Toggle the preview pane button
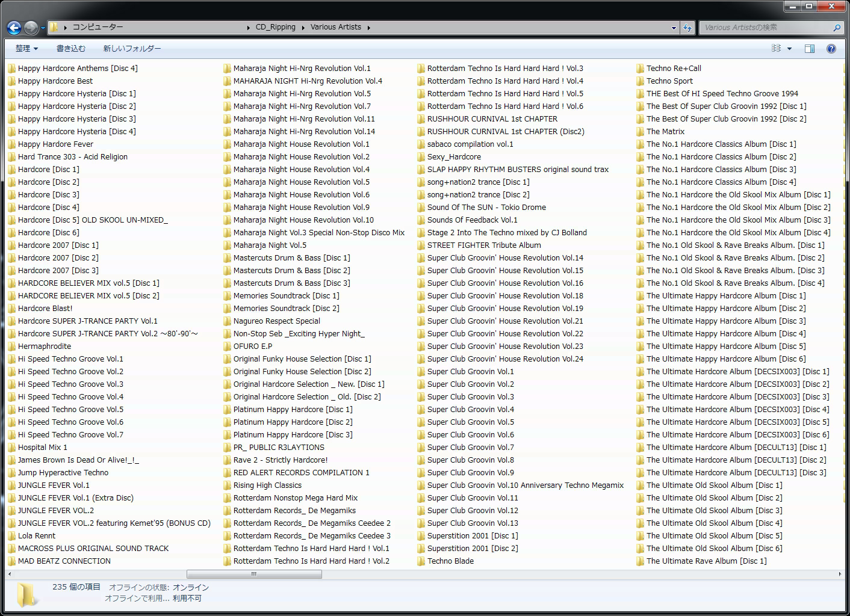The width and height of the screenshot is (850, 616). tap(810, 49)
